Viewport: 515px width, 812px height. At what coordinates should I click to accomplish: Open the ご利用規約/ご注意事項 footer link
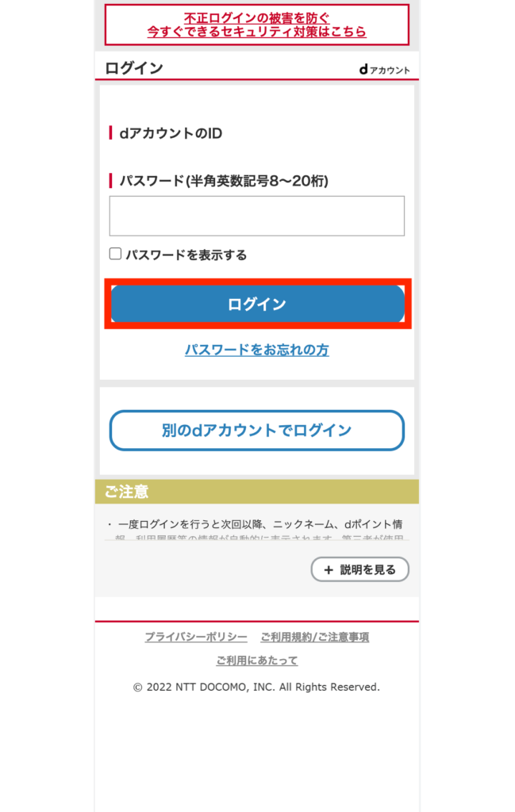[x=315, y=637]
